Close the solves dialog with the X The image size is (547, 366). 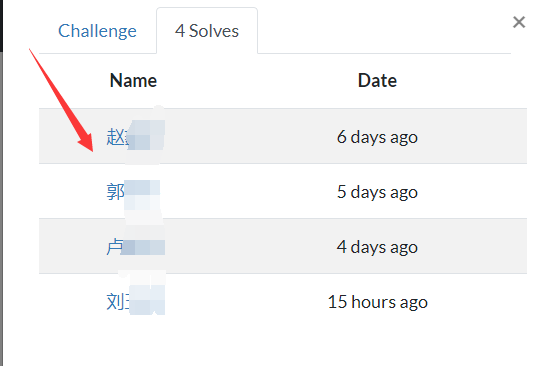pos(519,22)
